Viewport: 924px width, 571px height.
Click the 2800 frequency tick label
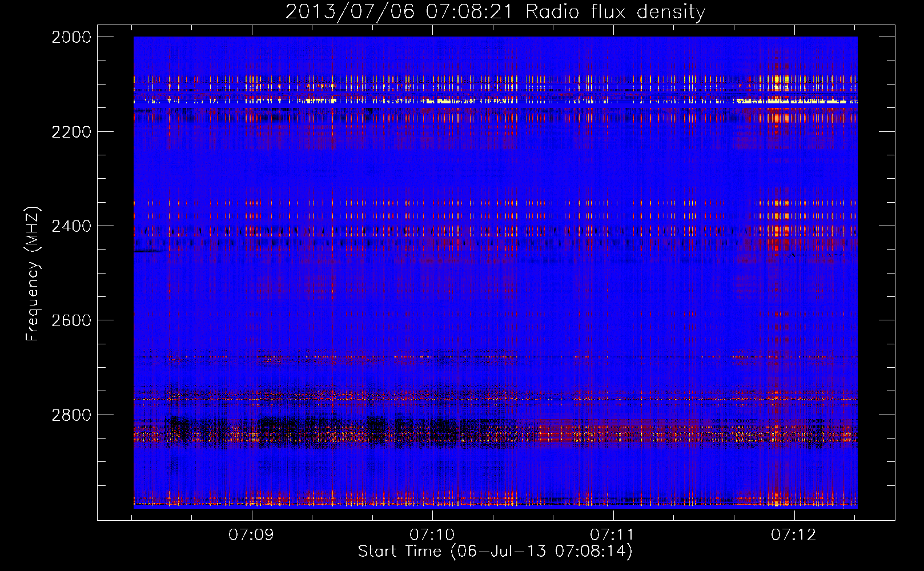[71, 415]
